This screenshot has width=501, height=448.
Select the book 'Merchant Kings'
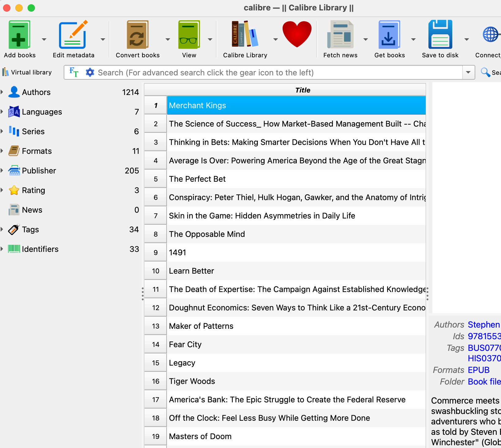[x=296, y=105]
